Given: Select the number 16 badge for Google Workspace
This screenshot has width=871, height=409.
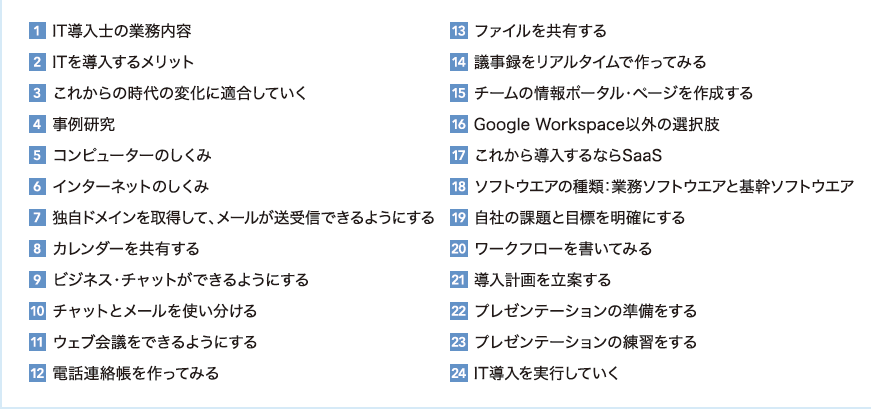Looking at the screenshot, I should click(x=458, y=124).
